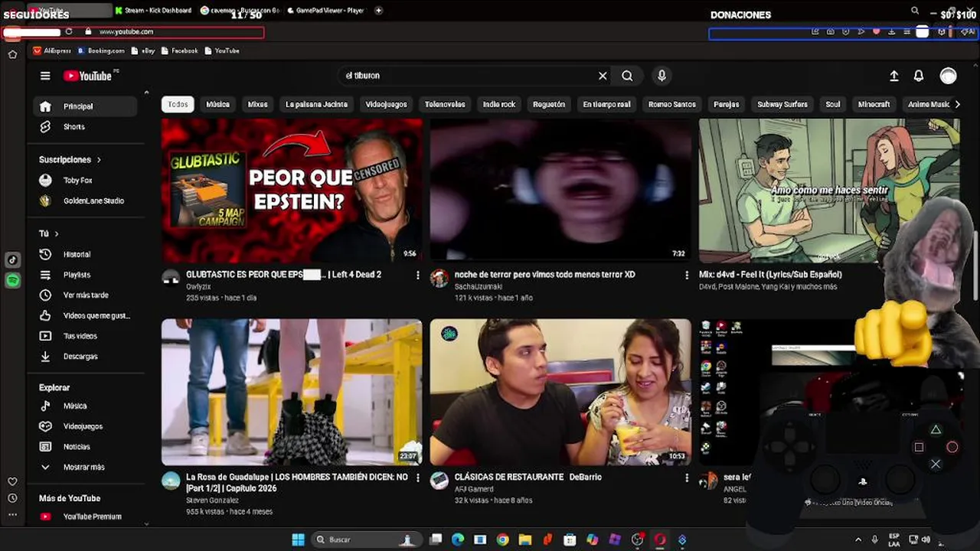Open Opera browser from the taskbar
This screenshot has width=980, height=551.
tap(660, 540)
